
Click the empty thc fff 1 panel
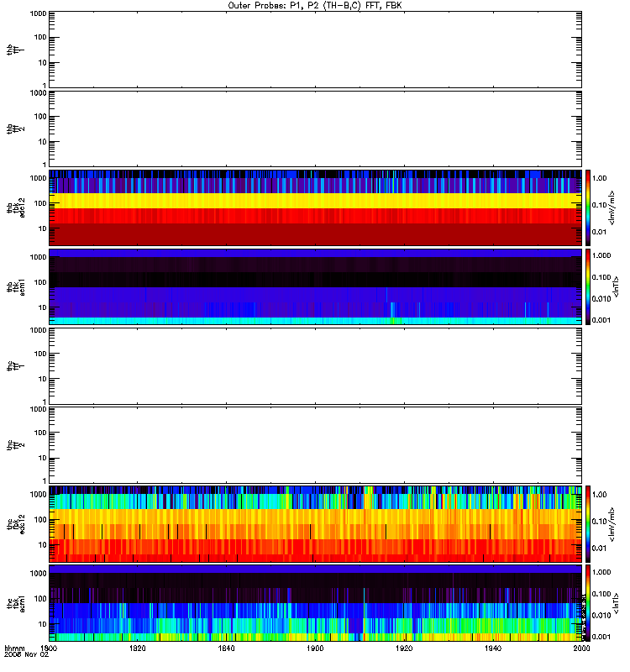point(315,366)
